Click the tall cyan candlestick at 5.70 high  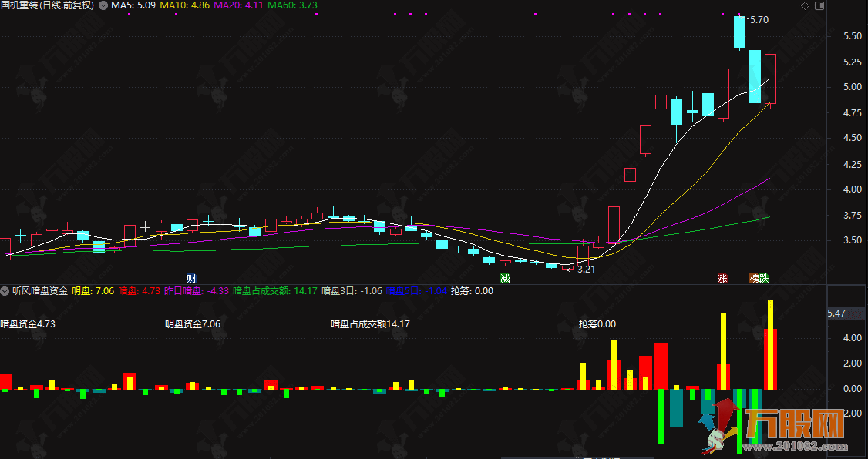point(739,32)
